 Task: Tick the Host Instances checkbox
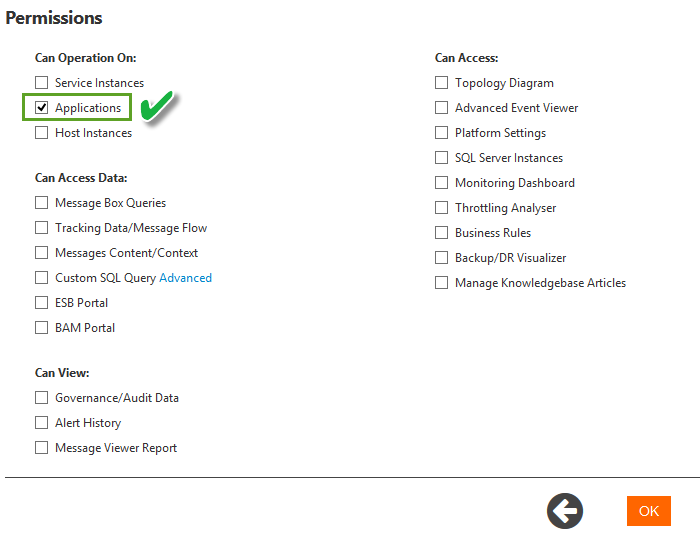[42, 133]
